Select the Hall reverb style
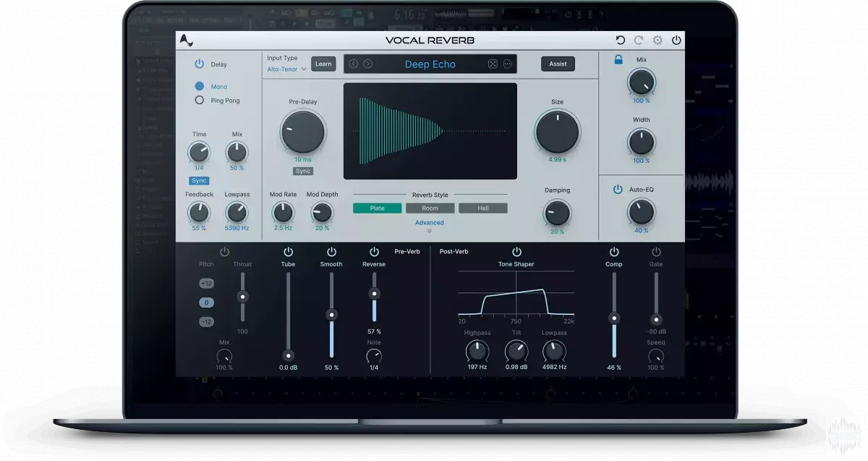This screenshot has height=461, width=868. tap(483, 208)
